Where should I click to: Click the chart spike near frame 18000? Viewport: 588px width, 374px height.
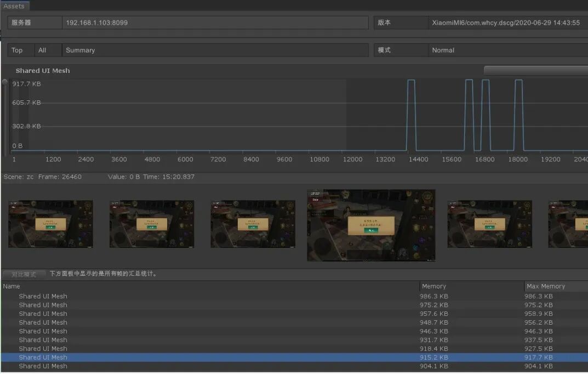click(518, 115)
